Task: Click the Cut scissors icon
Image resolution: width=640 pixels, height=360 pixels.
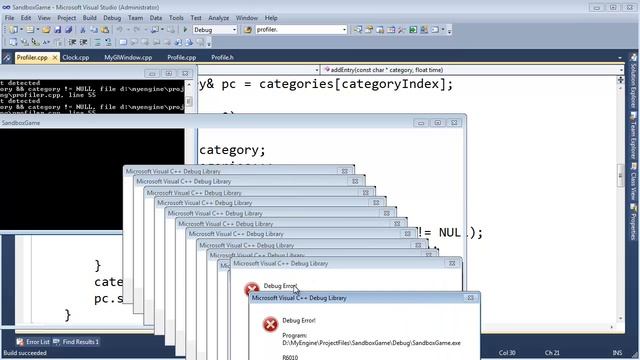Action: 82,30
